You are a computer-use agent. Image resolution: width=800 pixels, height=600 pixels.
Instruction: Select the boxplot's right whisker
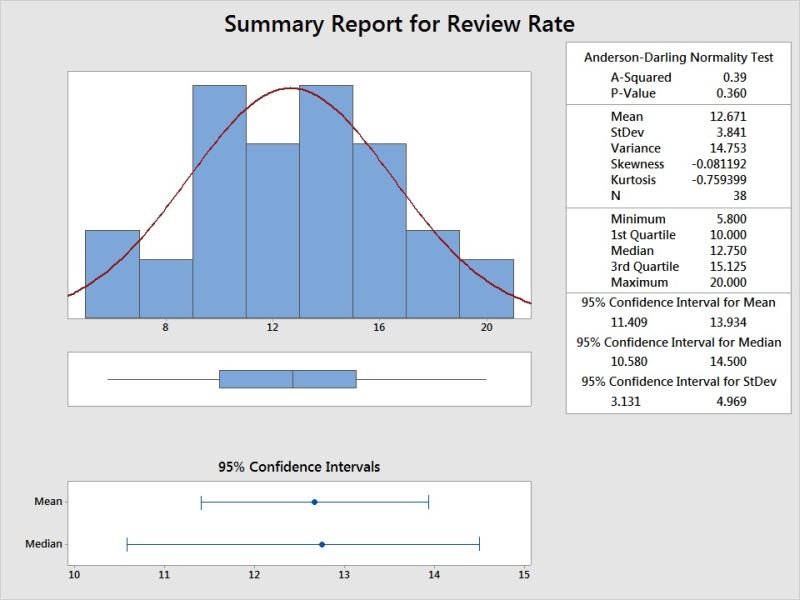point(420,379)
